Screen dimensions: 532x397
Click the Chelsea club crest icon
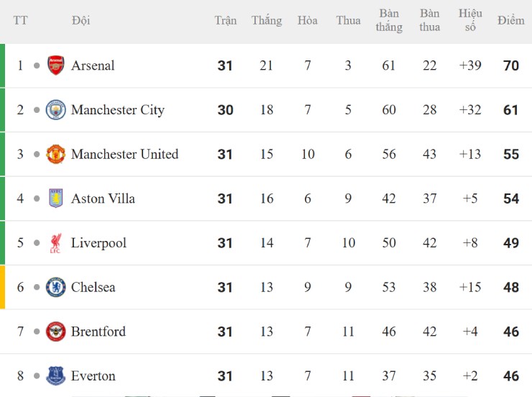pos(55,287)
